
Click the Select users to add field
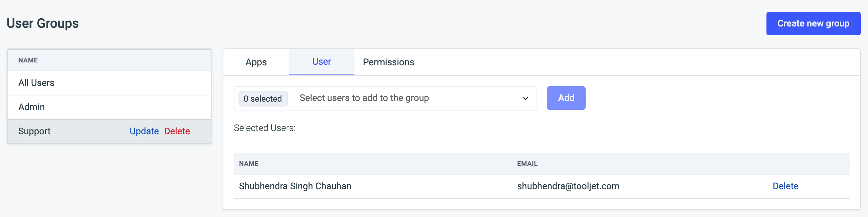(x=364, y=98)
